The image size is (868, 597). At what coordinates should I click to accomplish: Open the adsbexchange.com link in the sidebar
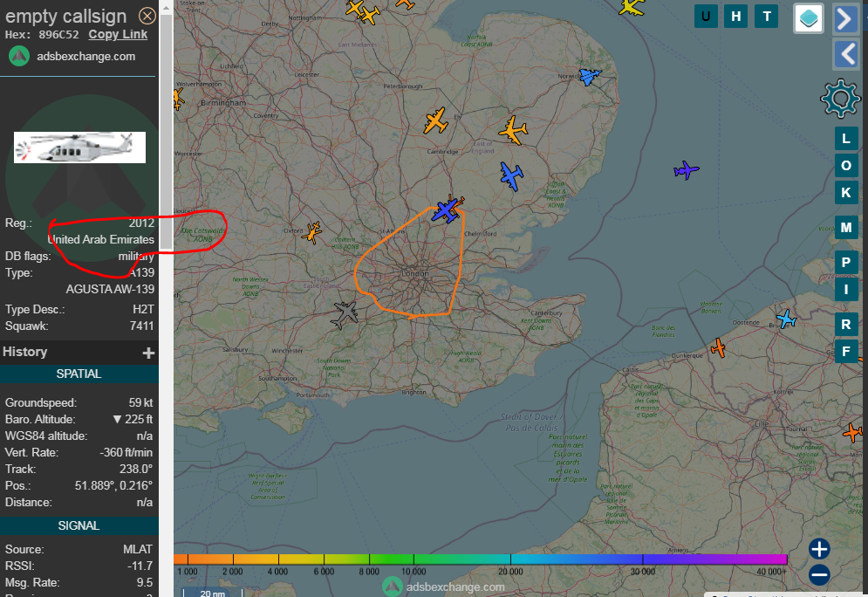(85, 57)
